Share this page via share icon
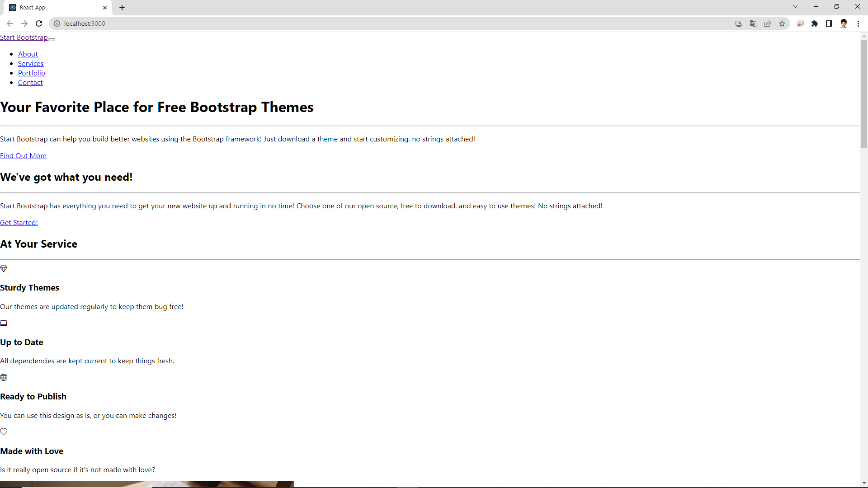The height and width of the screenshot is (488, 868). pos(768,23)
